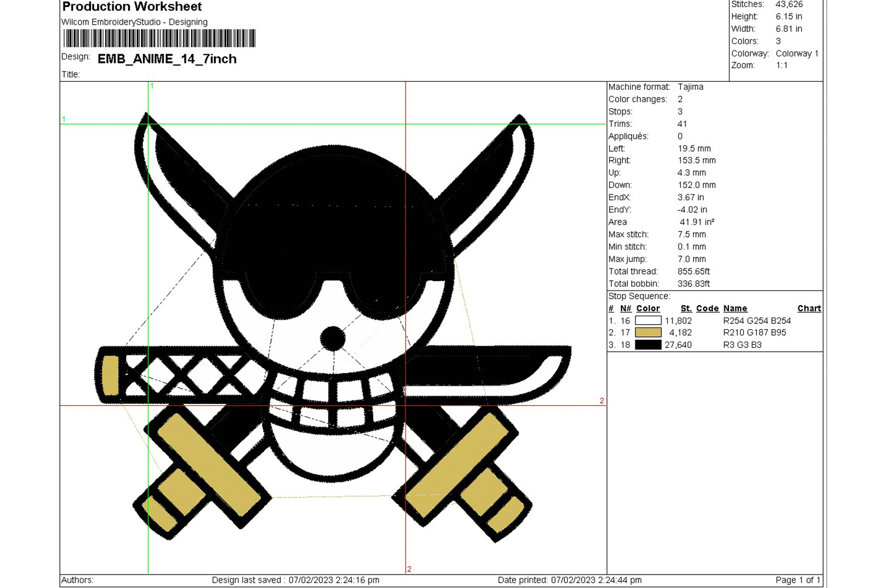This screenshot has height=588, width=883.
Task: Click the Machine format value Tajima
Action: pos(691,86)
